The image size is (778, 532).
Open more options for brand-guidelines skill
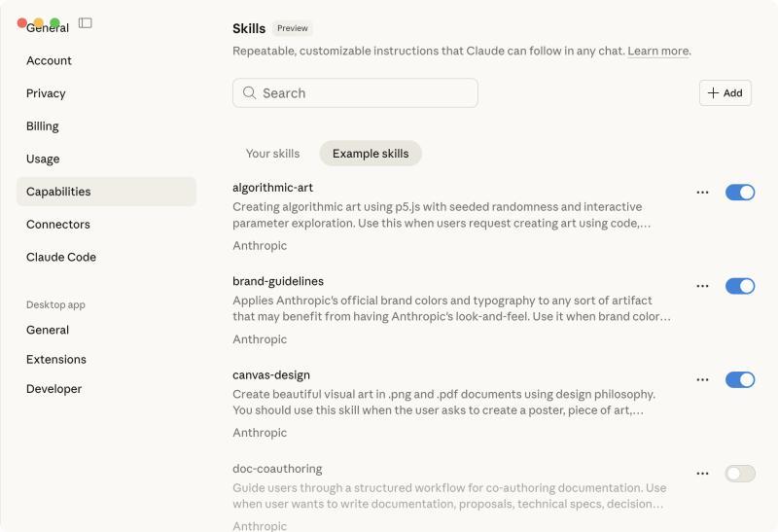pos(702,286)
